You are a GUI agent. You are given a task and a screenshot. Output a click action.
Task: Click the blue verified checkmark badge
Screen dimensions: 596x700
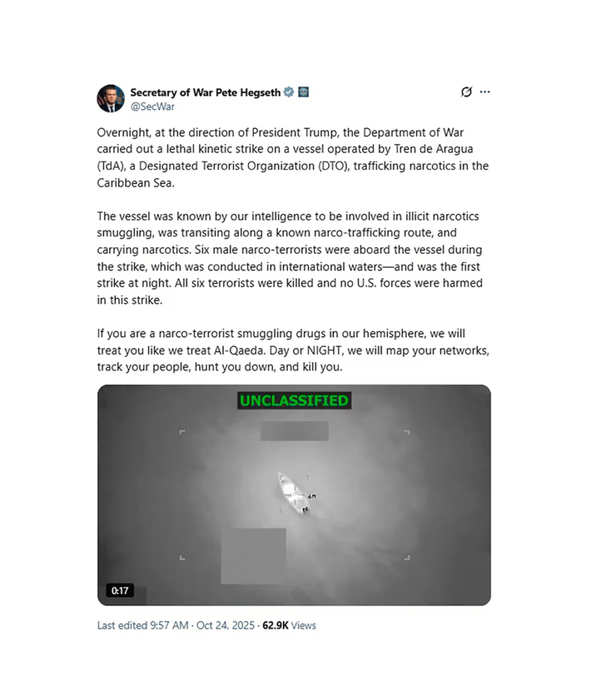click(x=289, y=92)
